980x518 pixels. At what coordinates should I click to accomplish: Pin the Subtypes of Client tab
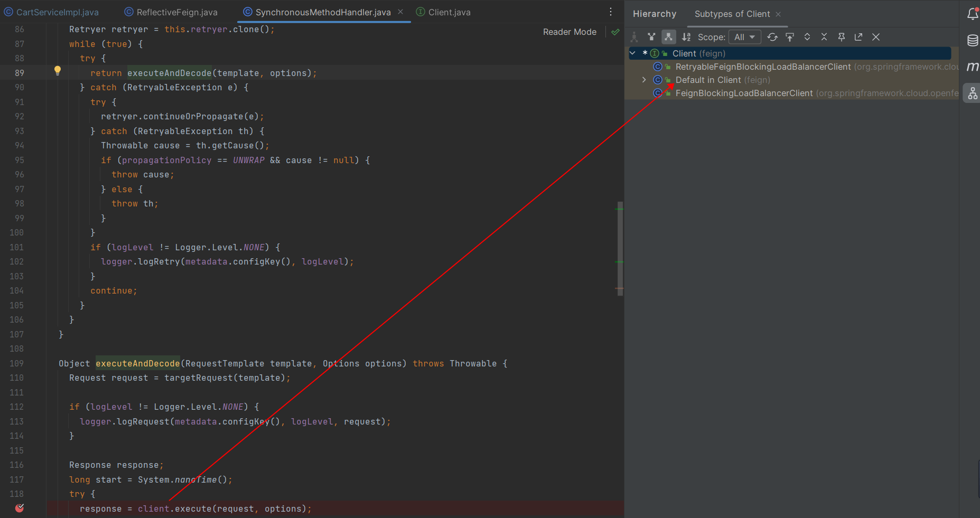[842, 37]
